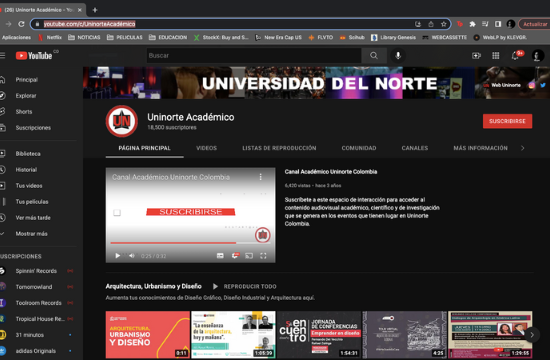
Task: Open Canal Académico Uninorte Colombia title link
Action: click(x=331, y=172)
